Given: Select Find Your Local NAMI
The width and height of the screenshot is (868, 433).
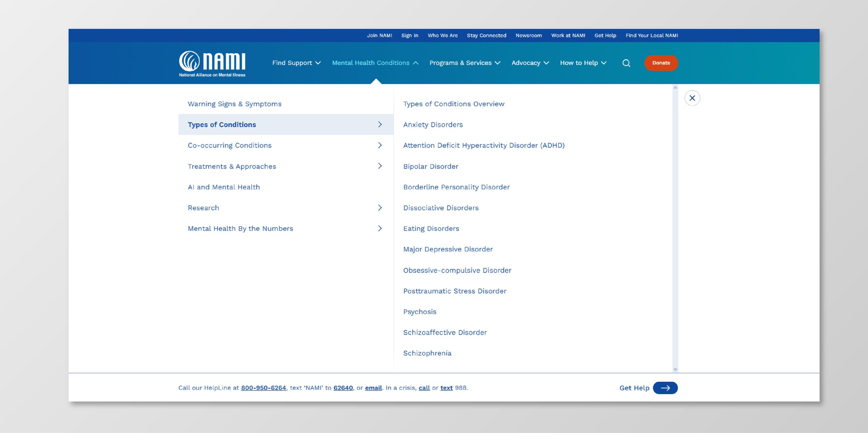Looking at the screenshot, I should (651, 35).
